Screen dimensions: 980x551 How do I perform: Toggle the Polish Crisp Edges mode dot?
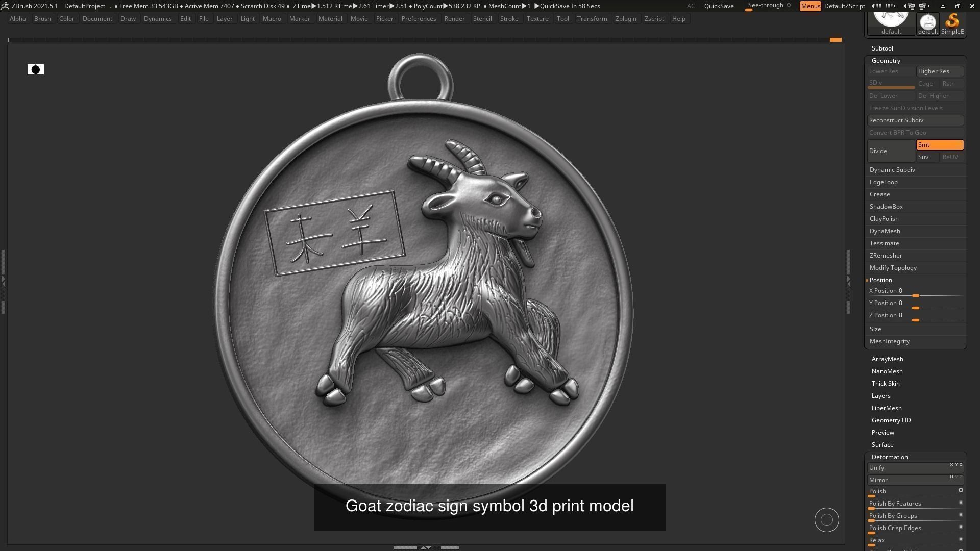961,527
